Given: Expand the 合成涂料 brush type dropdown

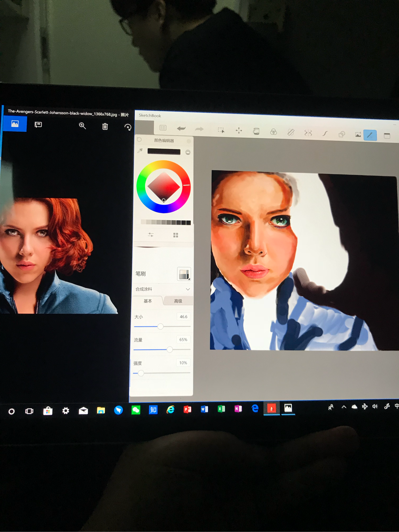Looking at the screenshot, I should click(x=188, y=289).
